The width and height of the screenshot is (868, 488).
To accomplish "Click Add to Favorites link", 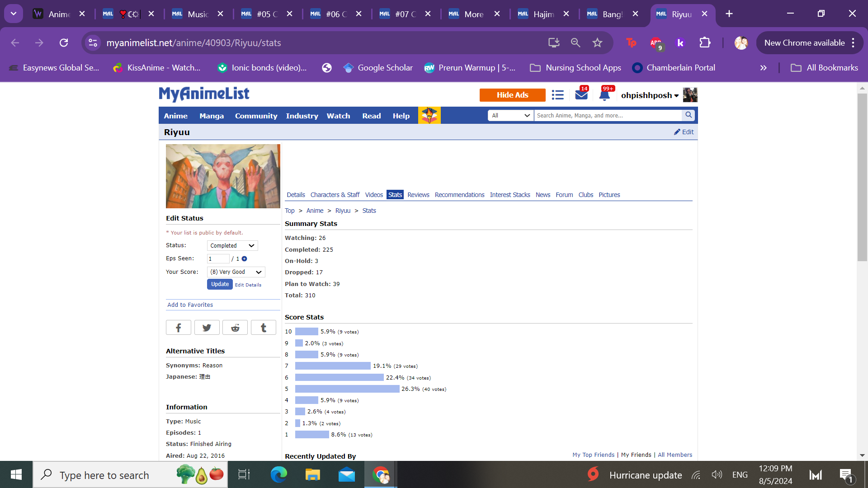I will pos(190,305).
